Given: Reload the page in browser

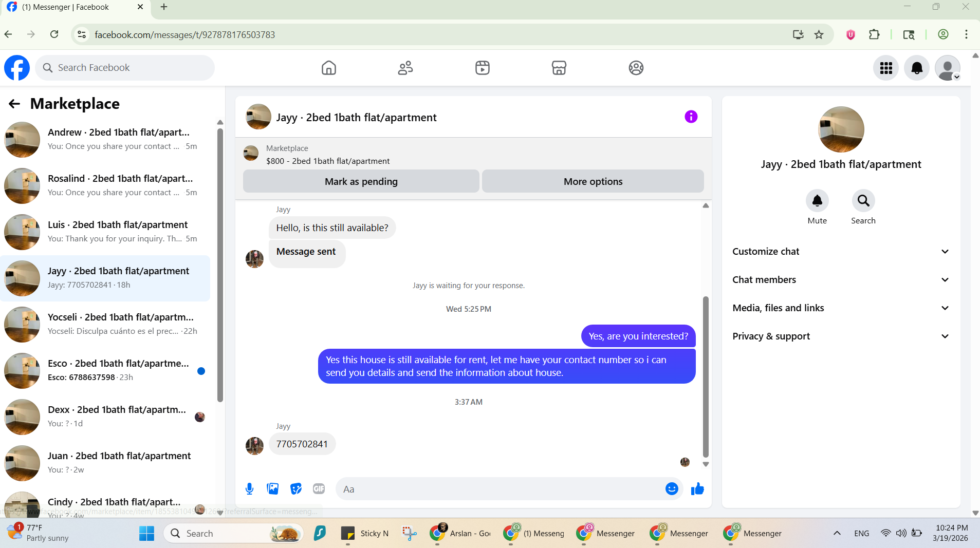Looking at the screenshot, I should pos(54,34).
